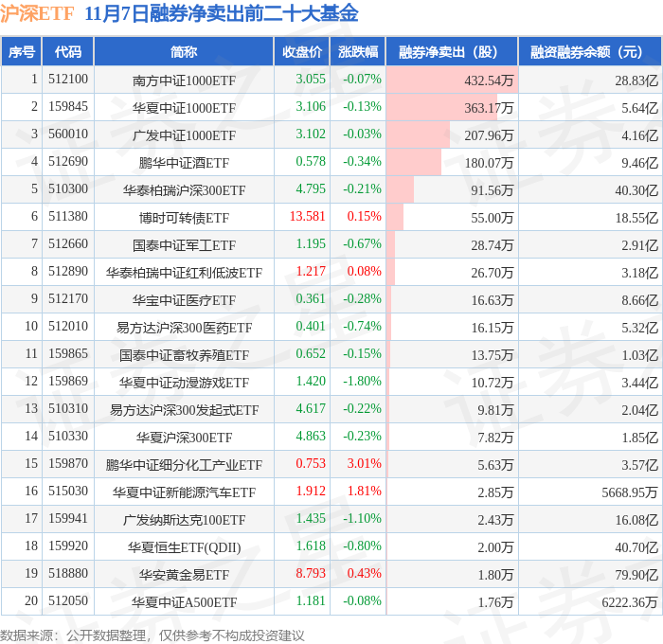The image size is (663, 644).
Task: Click the 简称 column header
Action: pyautogui.click(x=184, y=51)
